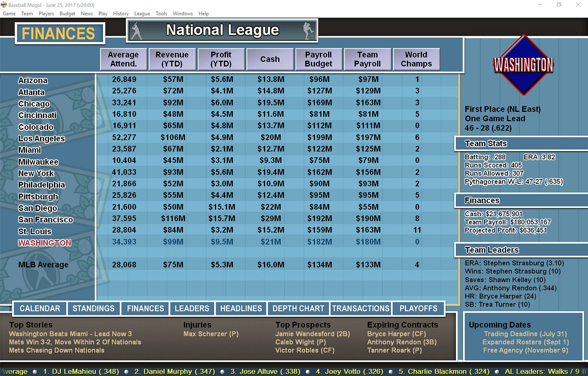Select the Atlanta team row
Viewport: 588px width, 376px height.
click(31, 92)
